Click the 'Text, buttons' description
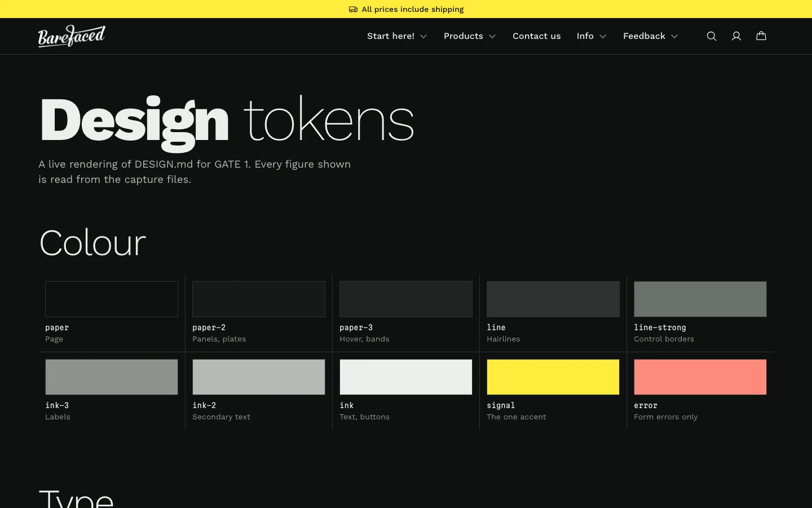 [x=365, y=417]
